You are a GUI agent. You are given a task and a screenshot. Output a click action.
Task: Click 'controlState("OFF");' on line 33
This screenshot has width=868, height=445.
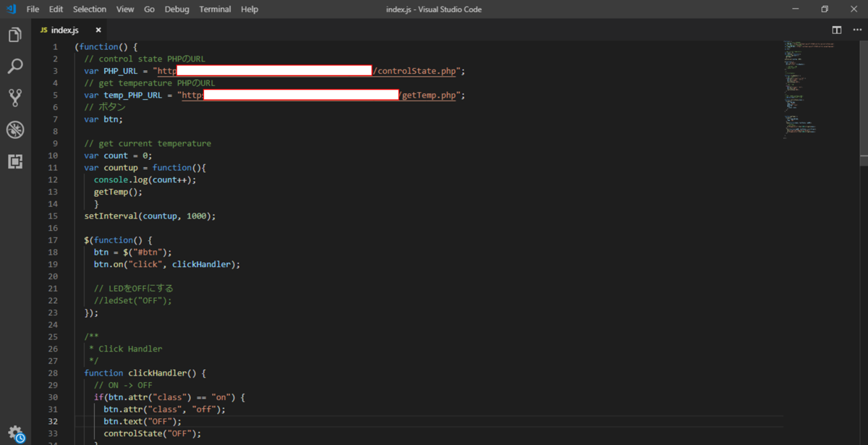152,433
